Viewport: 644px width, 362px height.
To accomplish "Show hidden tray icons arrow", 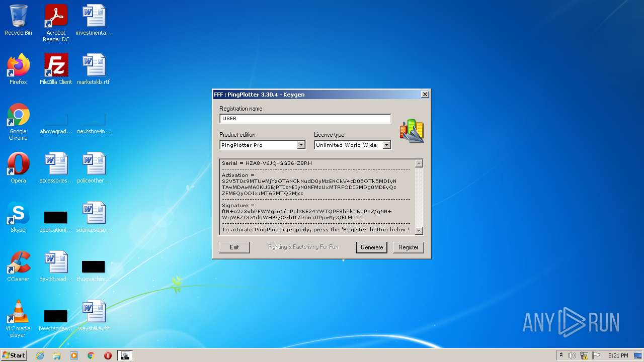I will [561, 355].
